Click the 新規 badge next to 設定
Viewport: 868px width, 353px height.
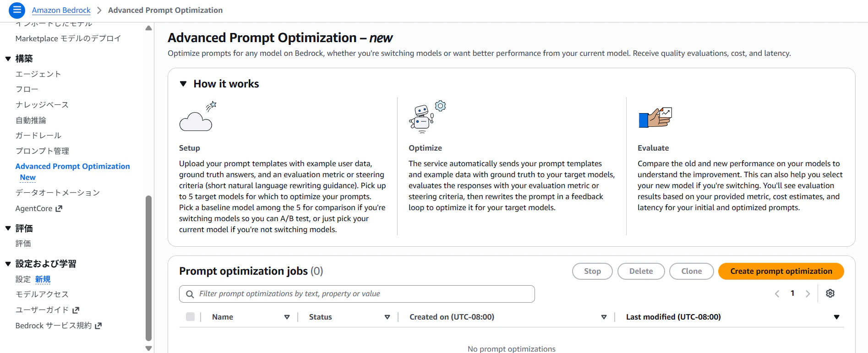tap(43, 279)
